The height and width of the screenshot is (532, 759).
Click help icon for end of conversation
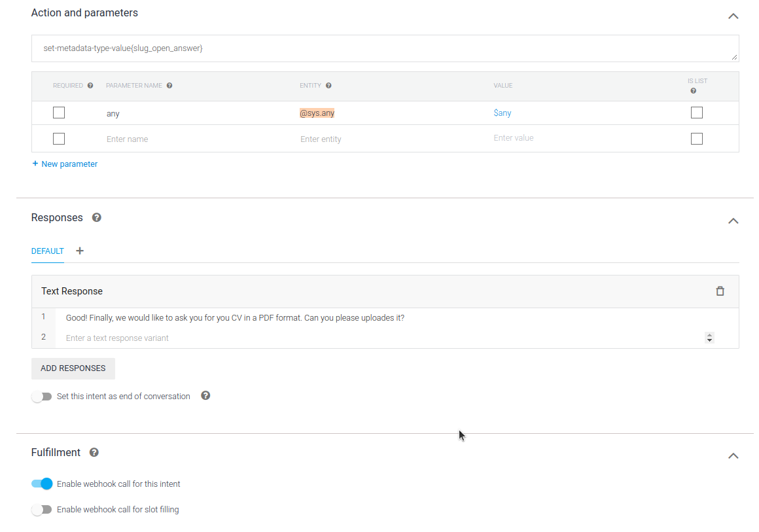click(205, 396)
